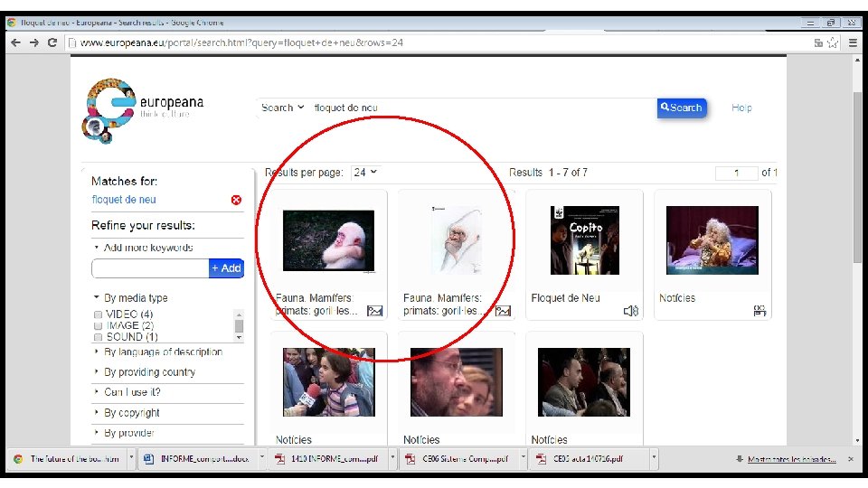Click the Europeana logo
868x488 pixels.
click(x=143, y=109)
